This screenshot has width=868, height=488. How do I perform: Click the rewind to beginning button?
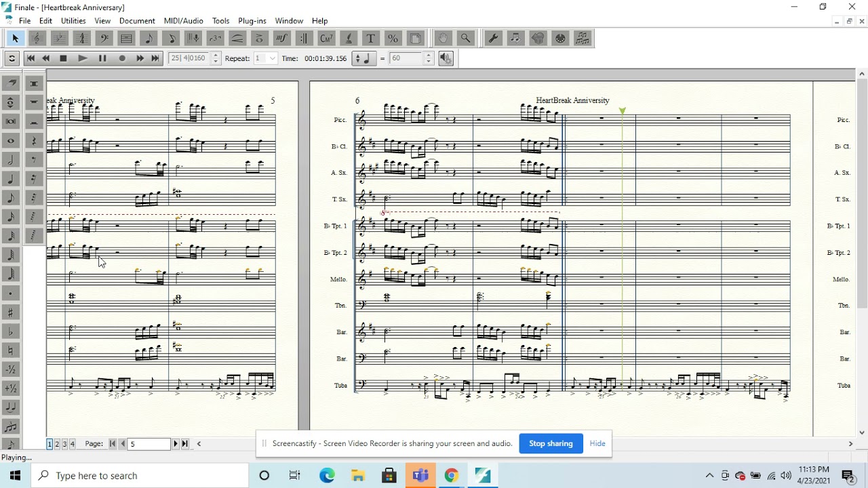31,58
